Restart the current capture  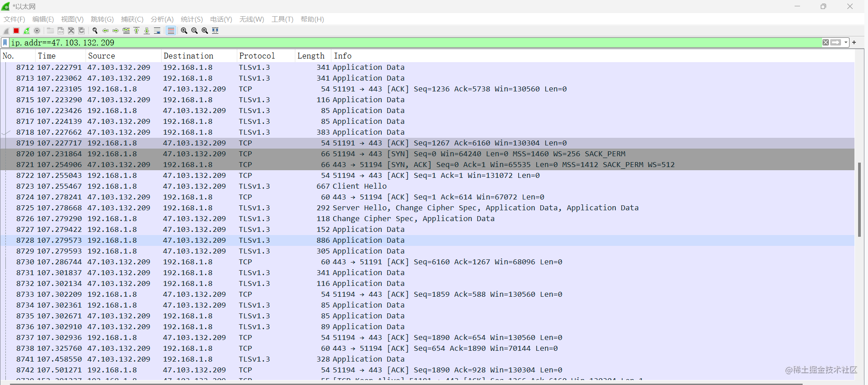(x=27, y=31)
